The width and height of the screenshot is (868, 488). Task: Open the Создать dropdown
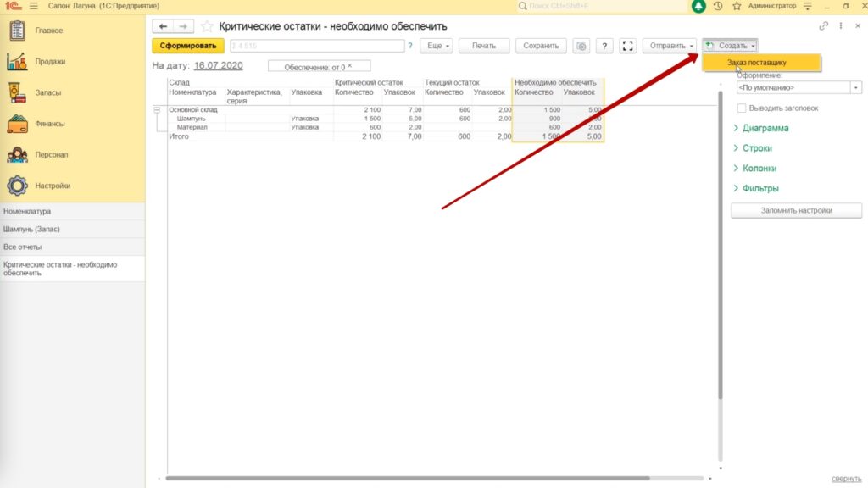tap(730, 46)
